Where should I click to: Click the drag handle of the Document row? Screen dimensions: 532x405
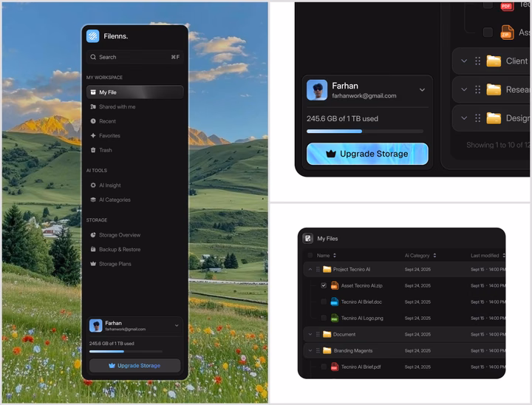[x=318, y=334]
